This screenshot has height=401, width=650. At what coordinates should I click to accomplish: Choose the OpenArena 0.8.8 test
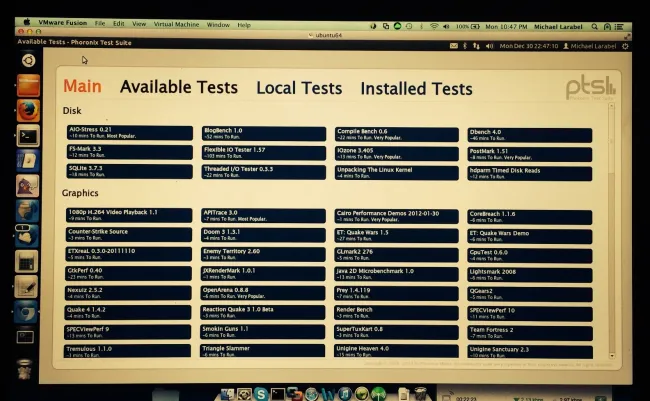tap(263, 293)
